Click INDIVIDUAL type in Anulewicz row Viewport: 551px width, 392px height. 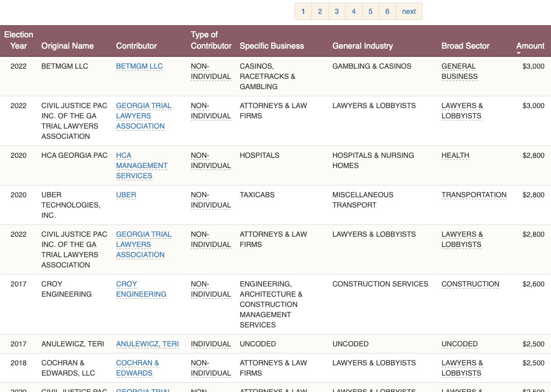(x=211, y=344)
